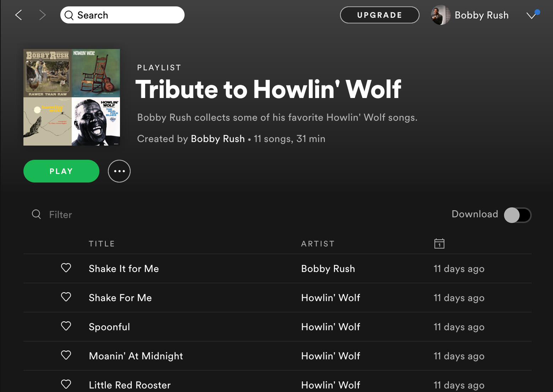
Task: Select the track title Moanin' At Midnight
Action: click(x=136, y=356)
